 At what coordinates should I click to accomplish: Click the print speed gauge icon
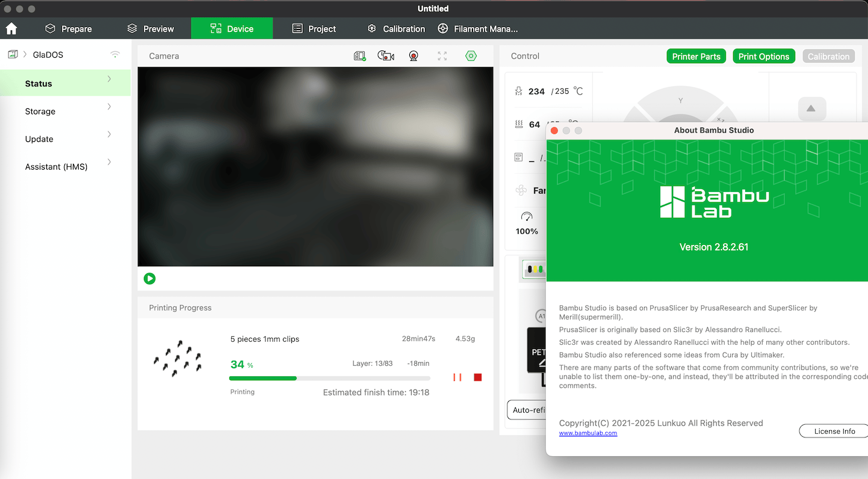click(527, 217)
